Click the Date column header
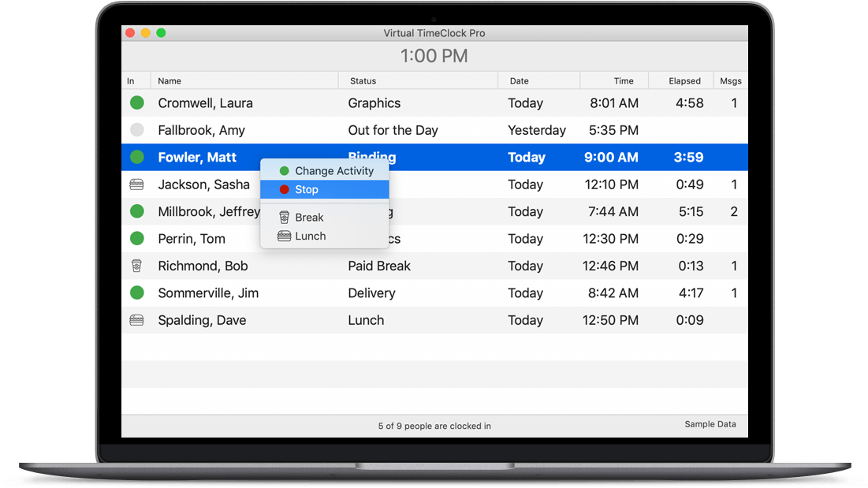The width and height of the screenshot is (868, 488). point(519,81)
